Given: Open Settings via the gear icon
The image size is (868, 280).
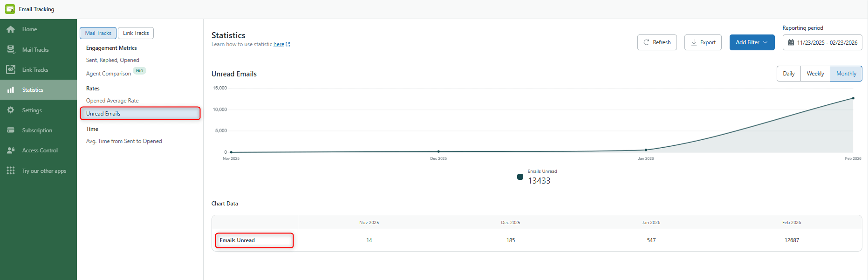Looking at the screenshot, I should [11, 110].
